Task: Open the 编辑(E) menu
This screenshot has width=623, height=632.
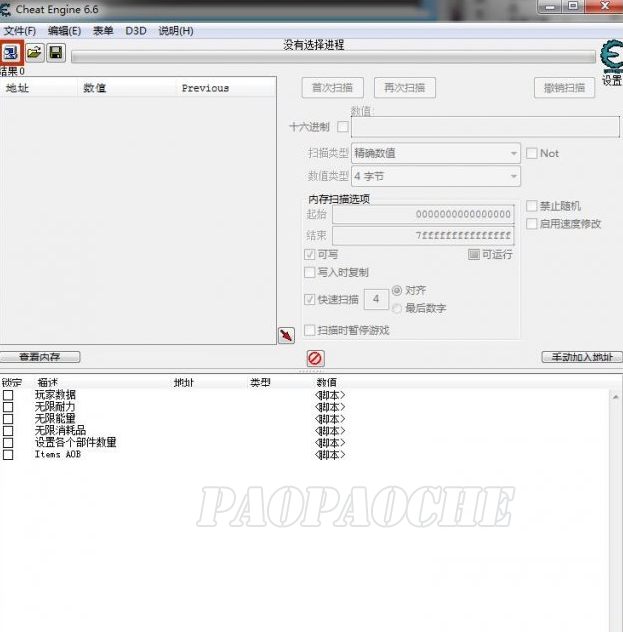Action: tap(64, 31)
